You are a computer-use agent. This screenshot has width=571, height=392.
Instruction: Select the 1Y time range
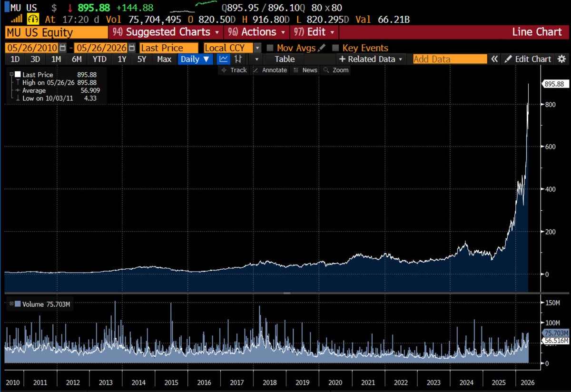(122, 59)
